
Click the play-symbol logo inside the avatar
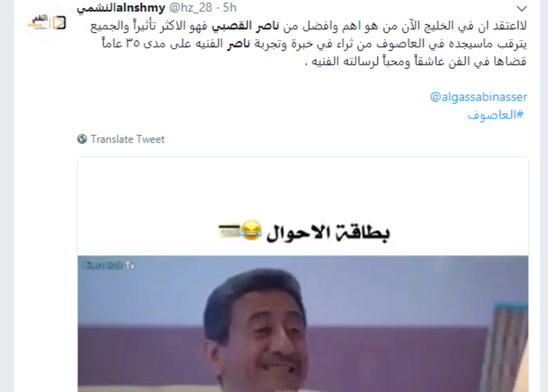point(59,23)
